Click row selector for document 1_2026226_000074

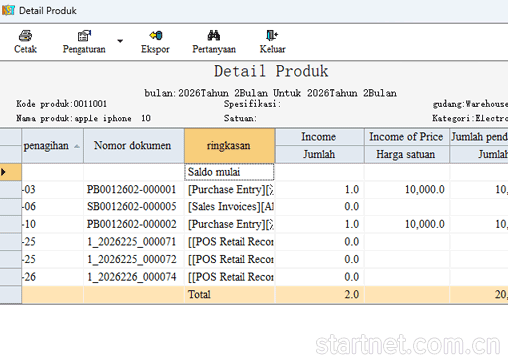[x=11, y=277]
